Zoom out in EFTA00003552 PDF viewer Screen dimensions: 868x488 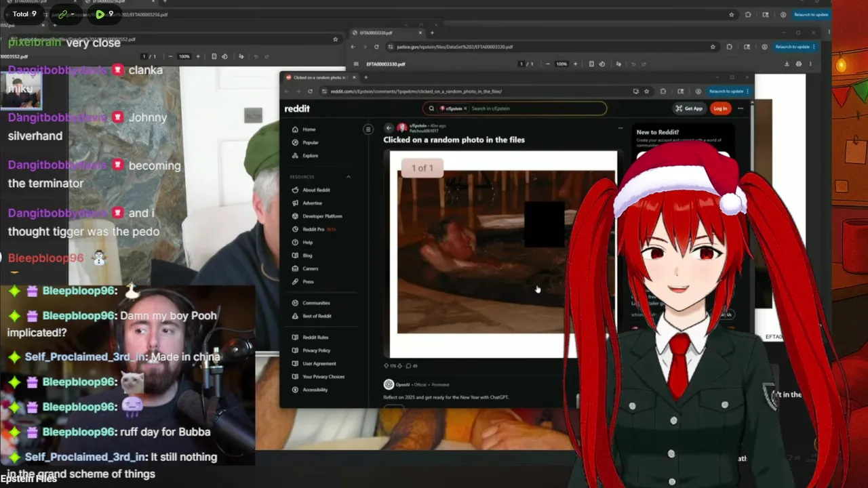[170, 56]
